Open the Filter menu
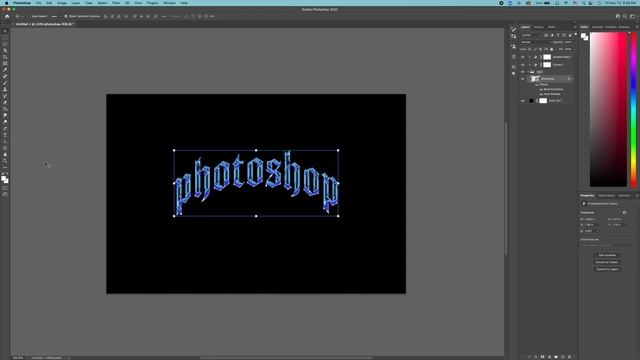The height and width of the screenshot is (360, 640). point(116,3)
